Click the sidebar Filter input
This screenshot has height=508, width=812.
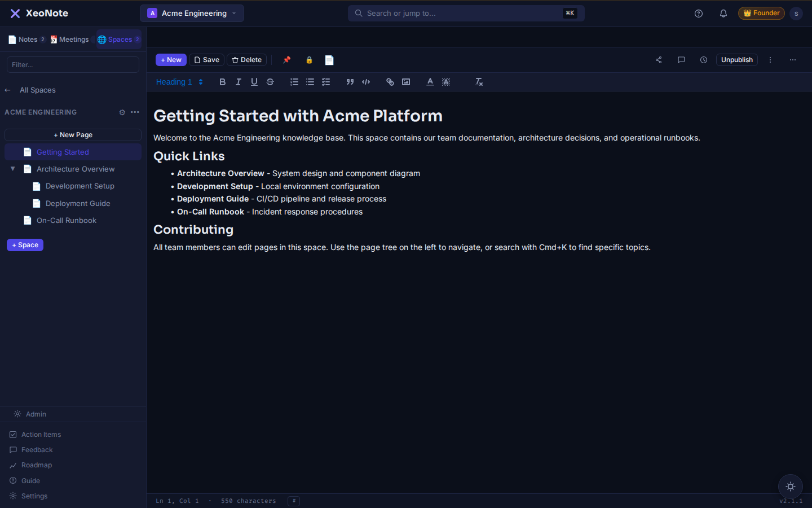(73, 65)
